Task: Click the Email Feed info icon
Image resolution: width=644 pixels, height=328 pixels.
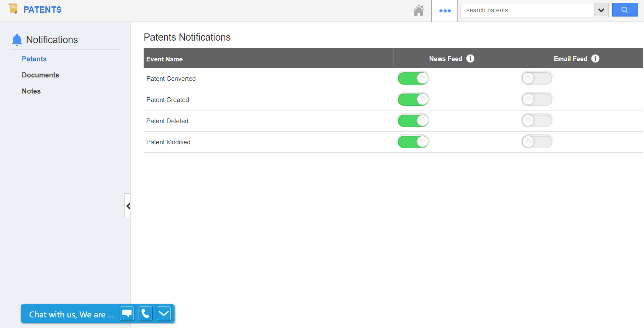Action: 595,58
